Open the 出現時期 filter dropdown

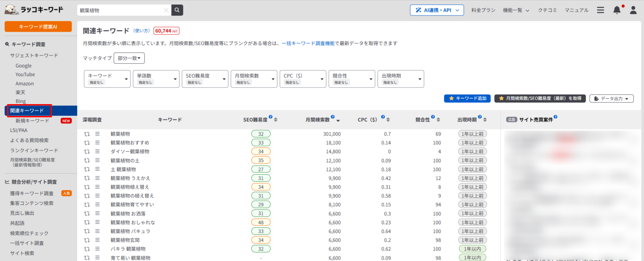(x=401, y=79)
